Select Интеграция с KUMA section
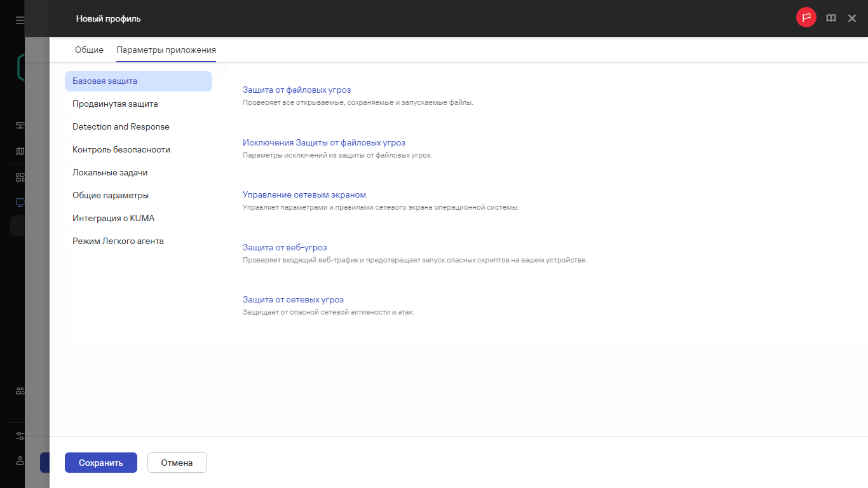Viewport: 868px width, 488px height. 114,218
